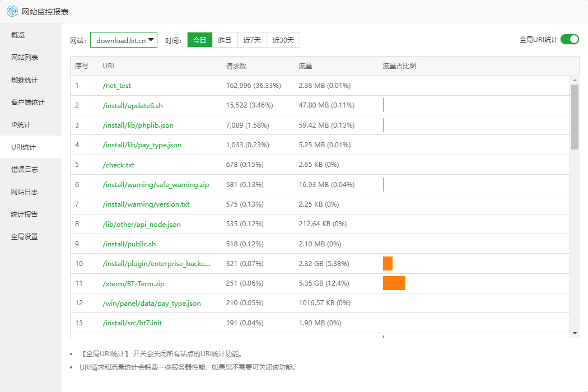
Task: Click the 序号 column header
Action: pos(81,66)
